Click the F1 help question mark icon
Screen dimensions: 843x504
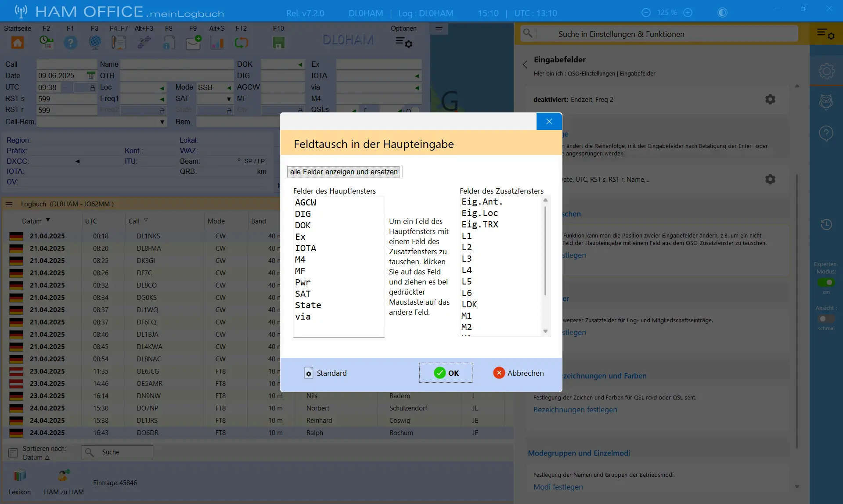[x=70, y=43]
